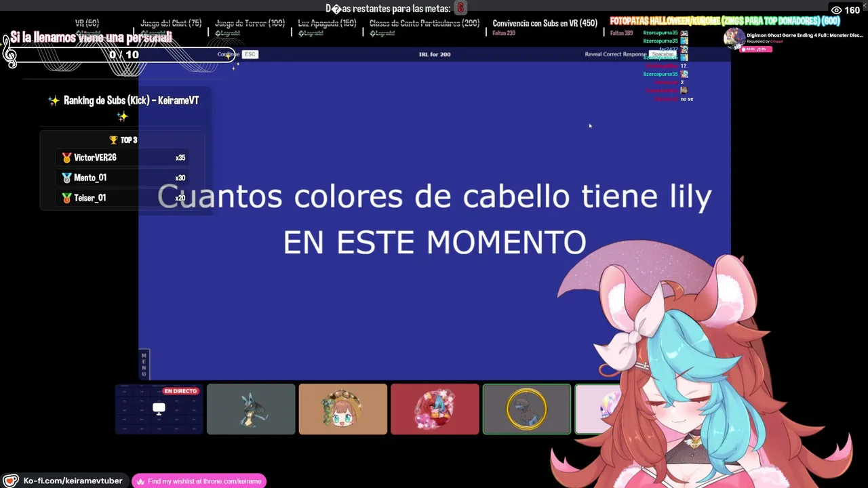Image resolution: width=868 pixels, height=488 pixels.
Task: Select the Lucario avatar participant tile
Action: point(251,409)
